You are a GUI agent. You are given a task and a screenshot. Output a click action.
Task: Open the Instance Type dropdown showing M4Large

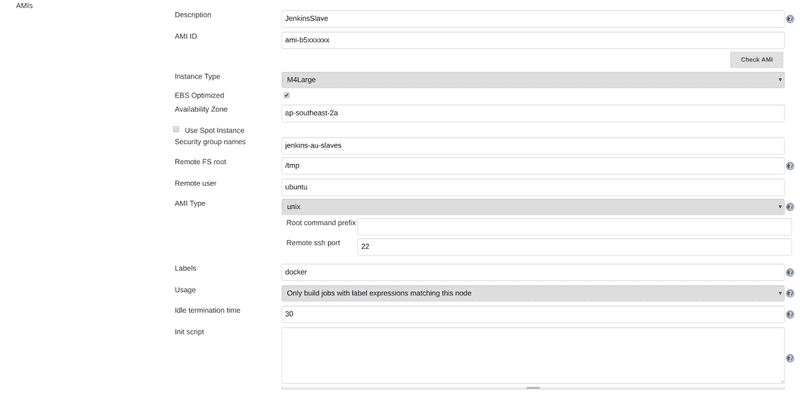[x=533, y=80]
